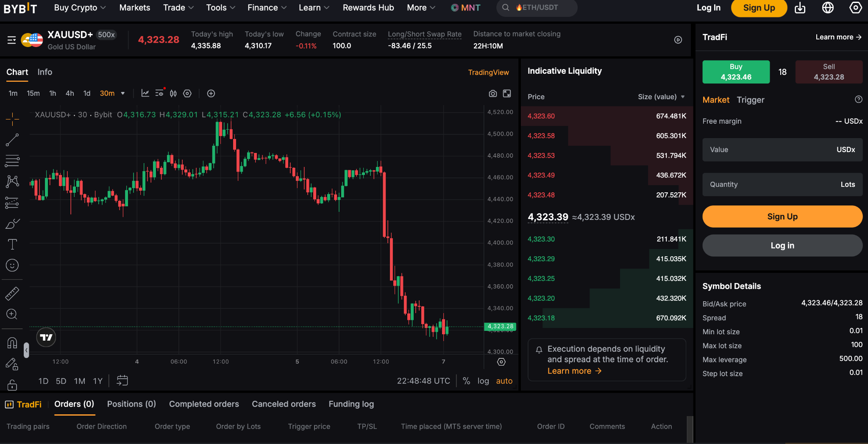Toggle auto price scale

(504, 381)
